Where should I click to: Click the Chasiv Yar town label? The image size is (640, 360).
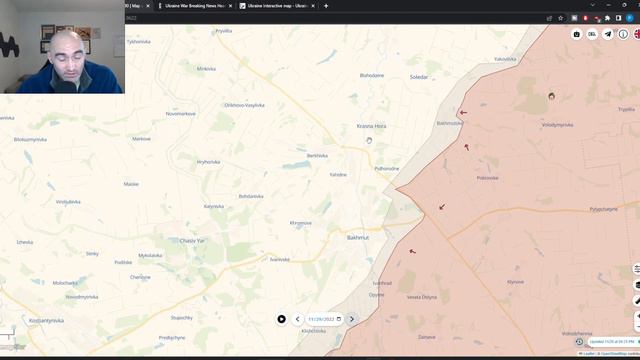click(x=192, y=241)
